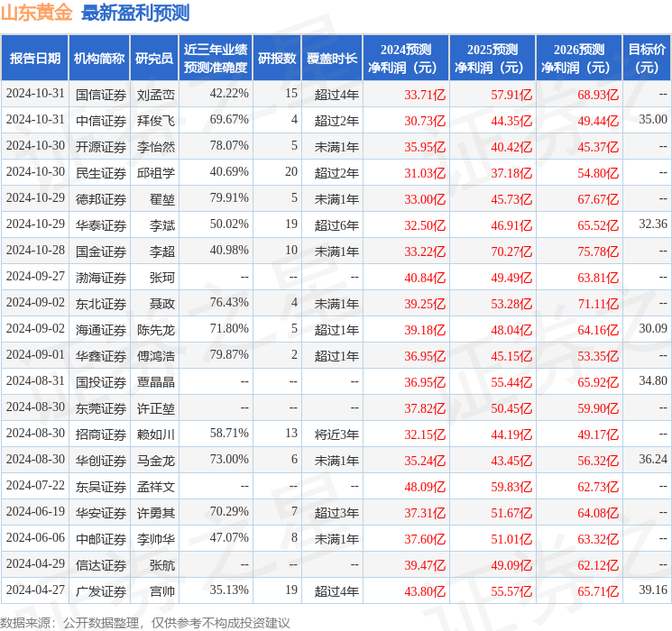Click analyst name 邱祖学

(156, 173)
